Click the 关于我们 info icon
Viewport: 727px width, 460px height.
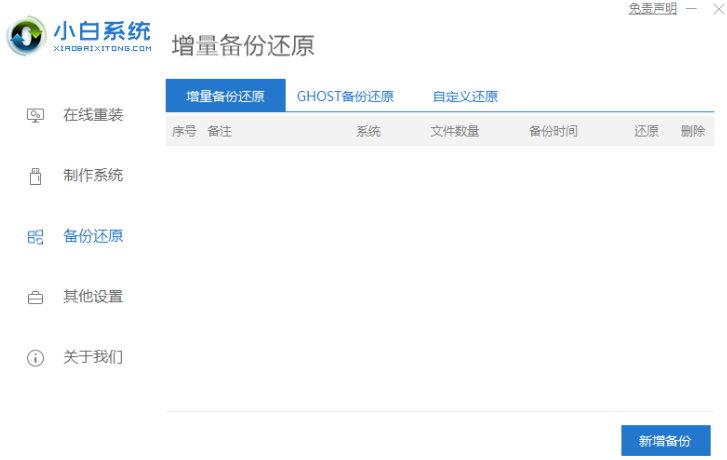[35, 358]
